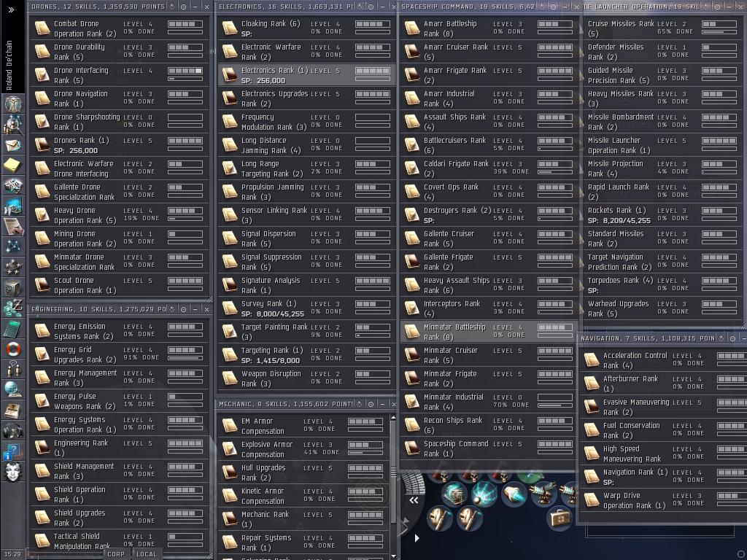
Task: Click circle icon in Electronics window header
Action: point(371,7)
